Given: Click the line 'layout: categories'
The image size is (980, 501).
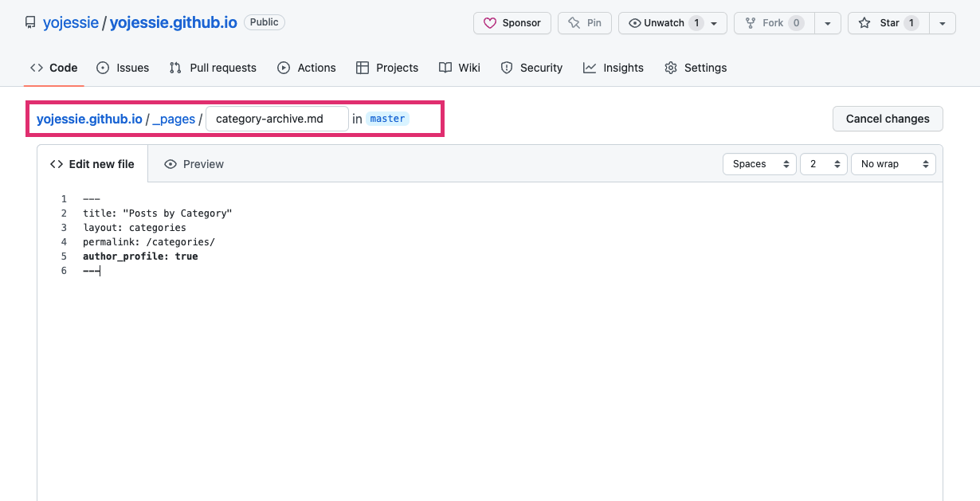Looking at the screenshot, I should point(135,228).
